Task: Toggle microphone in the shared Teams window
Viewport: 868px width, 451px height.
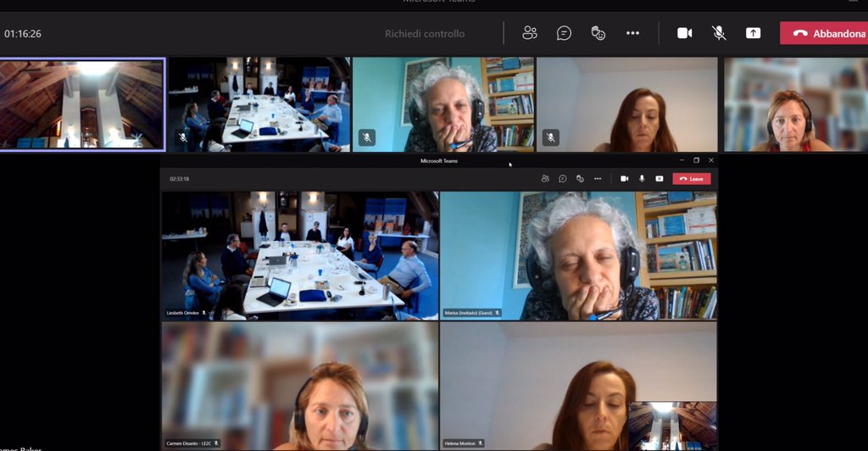Action: point(642,179)
